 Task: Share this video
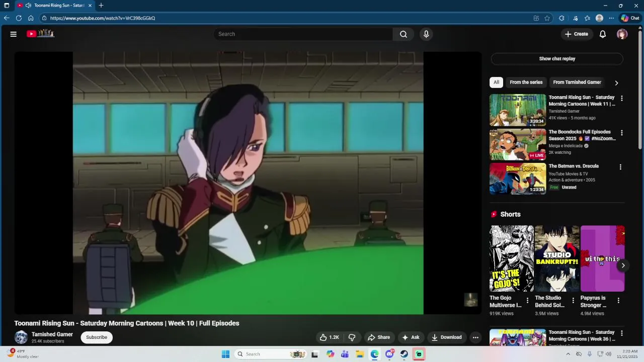379,337
